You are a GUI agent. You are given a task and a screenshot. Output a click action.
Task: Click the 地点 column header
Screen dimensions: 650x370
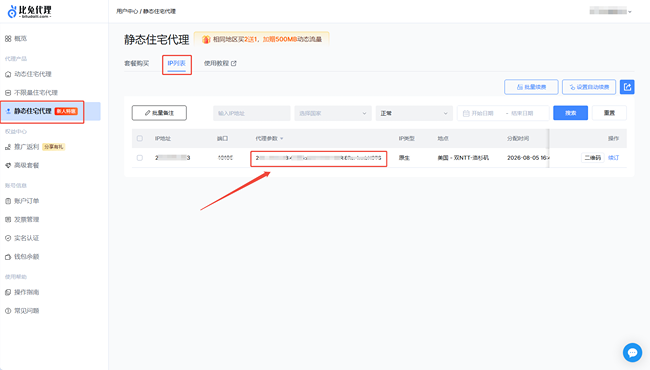[443, 138]
